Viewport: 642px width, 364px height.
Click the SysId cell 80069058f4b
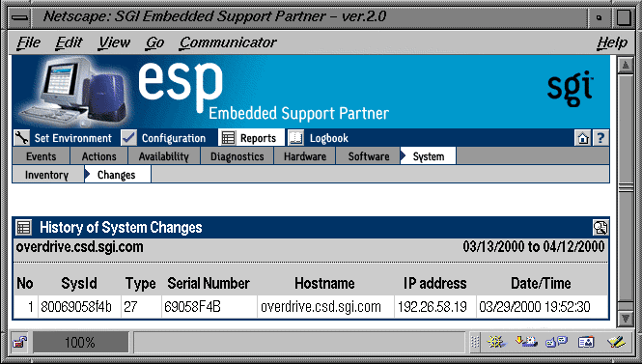click(x=79, y=307)
